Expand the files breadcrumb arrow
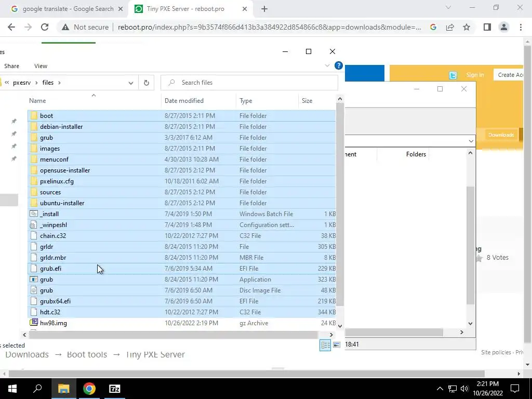 click(59, 83)
